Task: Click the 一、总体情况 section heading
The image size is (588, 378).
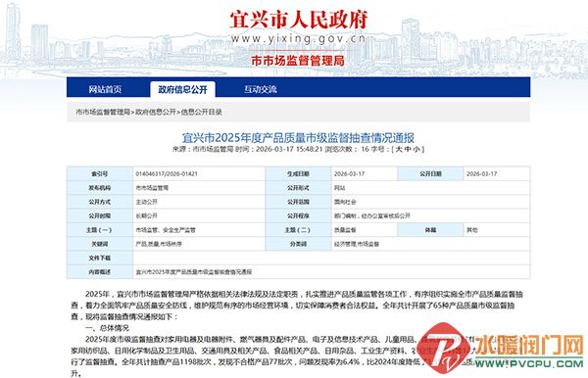Action: tap(107, 328)
